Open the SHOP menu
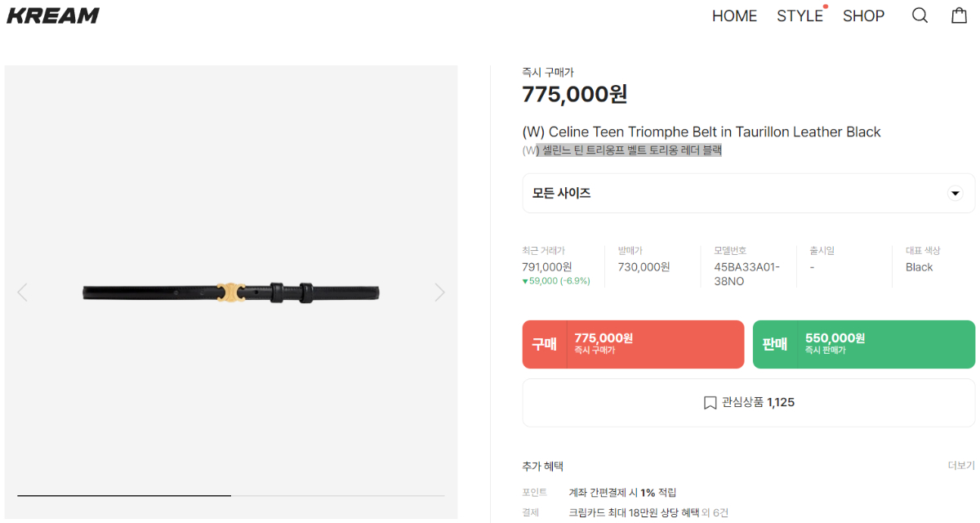This screenshot has height=523, width=980. click(863, 16)
